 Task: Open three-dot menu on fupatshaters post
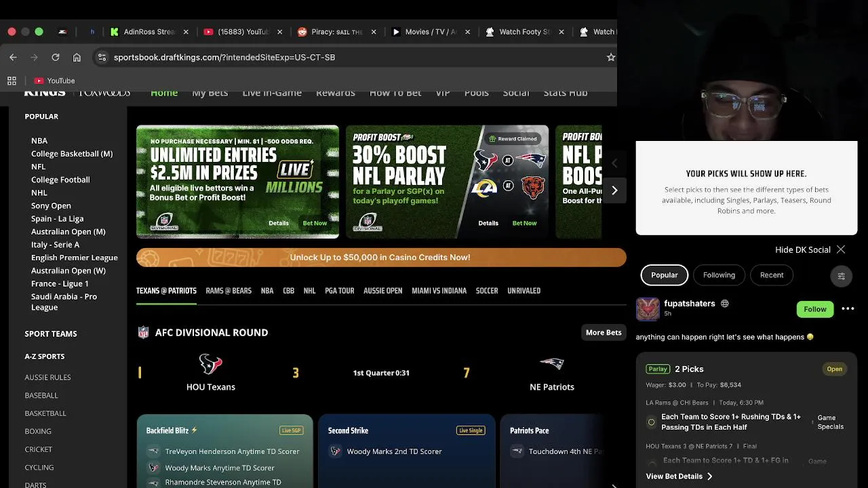848,309
